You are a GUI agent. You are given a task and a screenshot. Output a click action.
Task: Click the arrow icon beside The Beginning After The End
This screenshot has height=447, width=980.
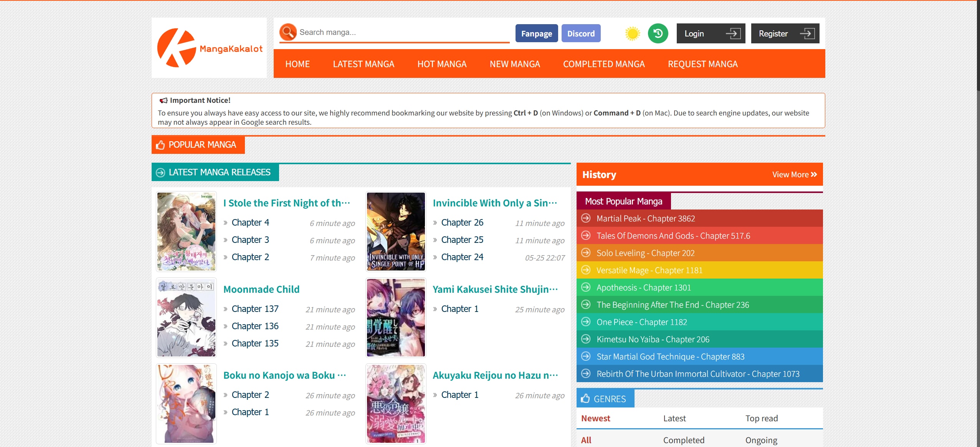tap(586, 305)
